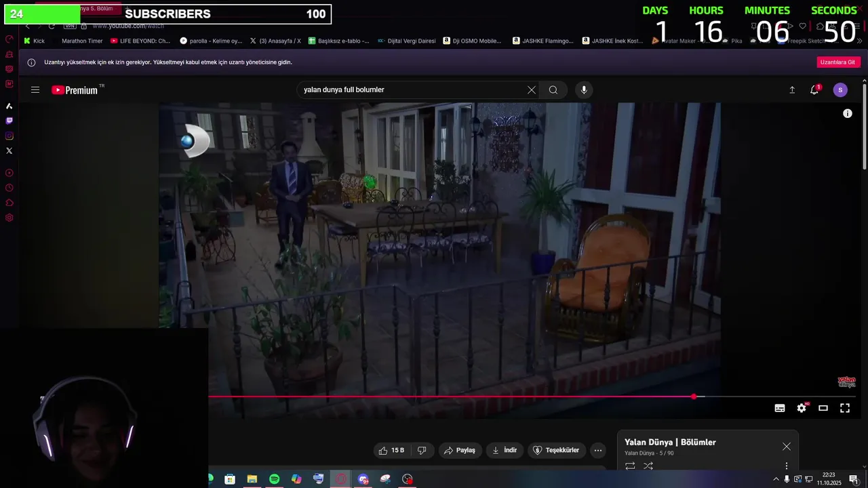Open the 'Yalan Dünya 5. Bölüm' tab

pyautogui.click(x=78, y=8)
